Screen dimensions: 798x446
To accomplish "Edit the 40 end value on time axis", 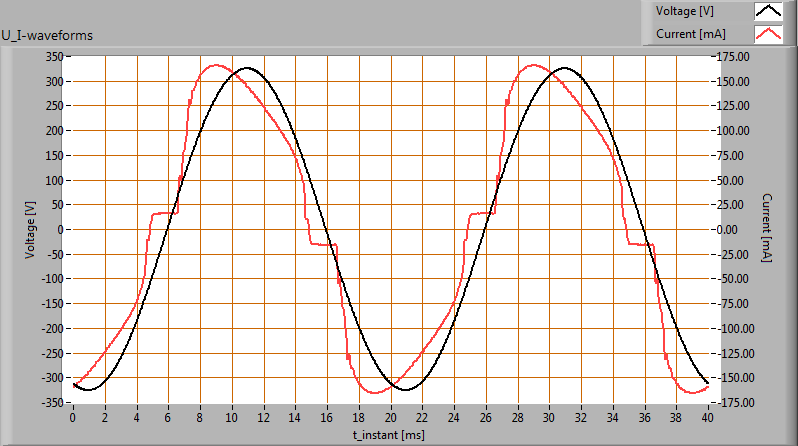I will (x=707, y=416).
